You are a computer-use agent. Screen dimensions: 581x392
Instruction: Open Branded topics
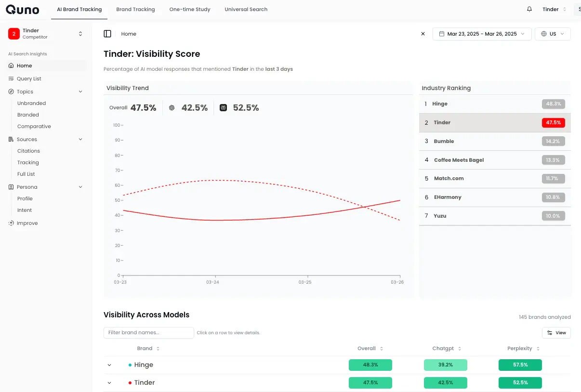pos(28,115)
